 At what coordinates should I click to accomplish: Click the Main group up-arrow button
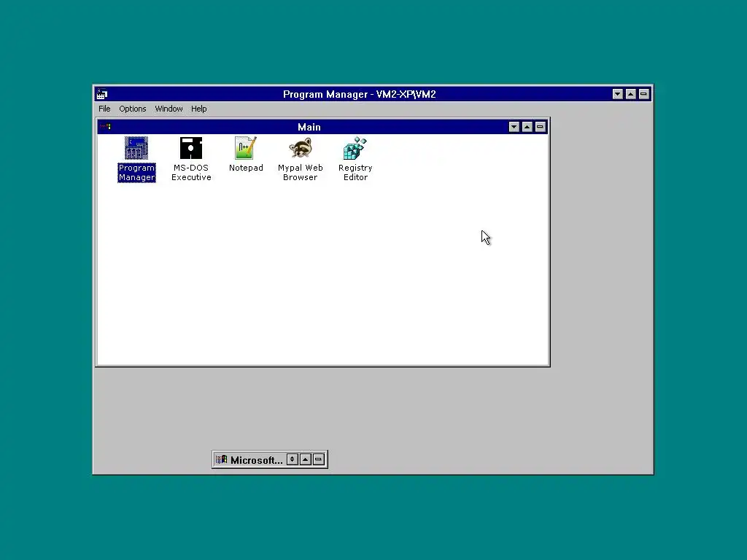527,127
